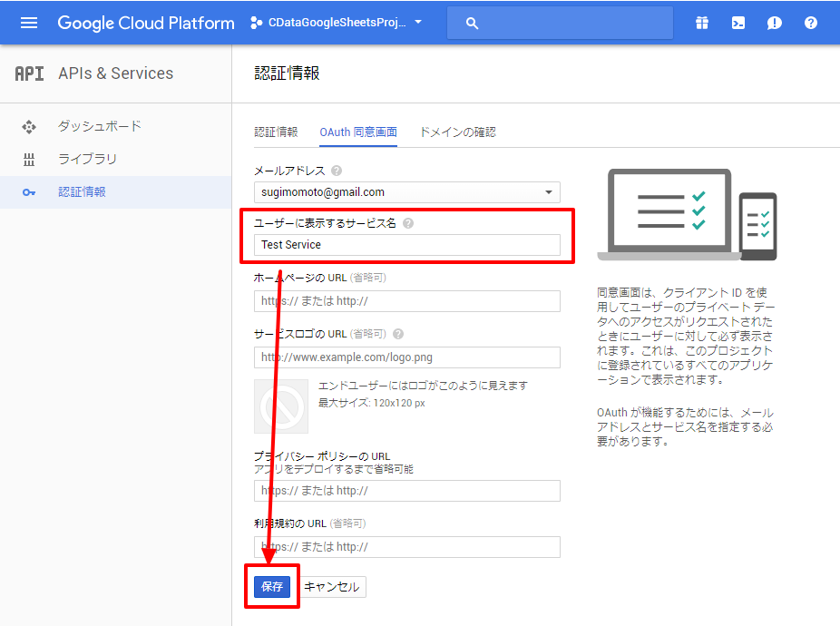Click the key credentials icon
Viewport: 840px width, 626px height.
pyautogui.click(x=29, y=192)
